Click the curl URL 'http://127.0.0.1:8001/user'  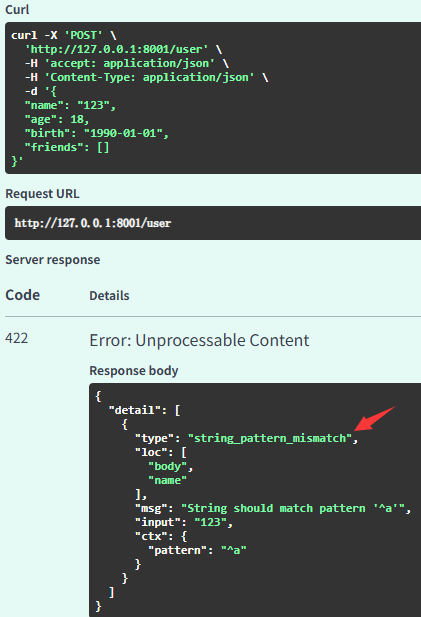point(116,49)
